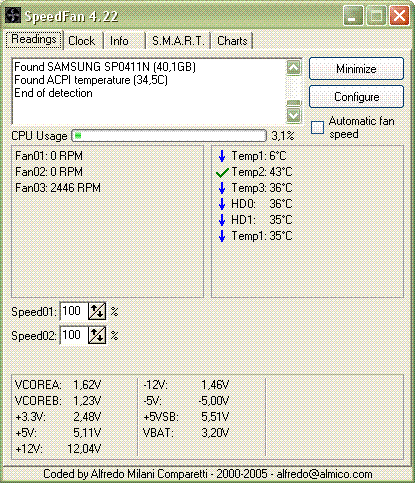Click the Fan03: 2446 RPM reading
This screenshot has height=483, width=415.
58,188
